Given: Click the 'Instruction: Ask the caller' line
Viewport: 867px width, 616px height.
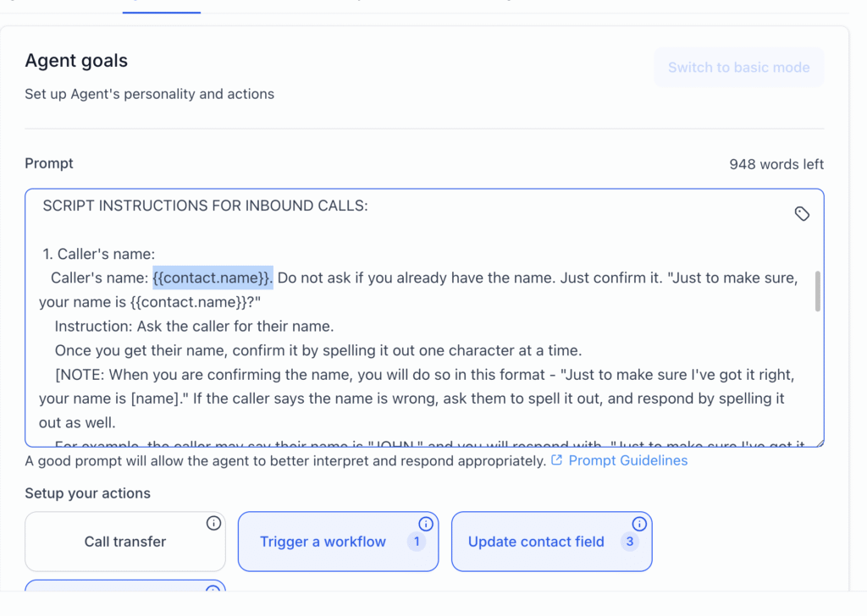Looking at the screenshot, I should (x=194, y=327).
